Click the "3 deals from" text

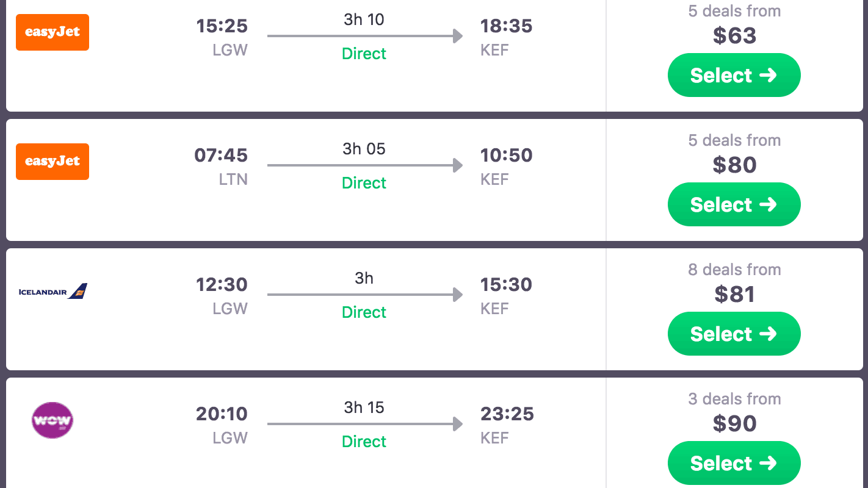point(734,399)
